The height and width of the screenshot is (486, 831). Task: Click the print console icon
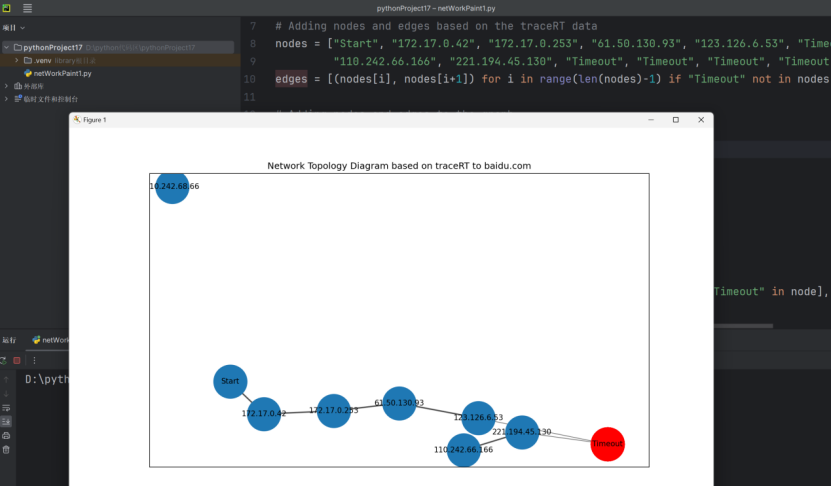pyautogui.click(x=6, y=436)
